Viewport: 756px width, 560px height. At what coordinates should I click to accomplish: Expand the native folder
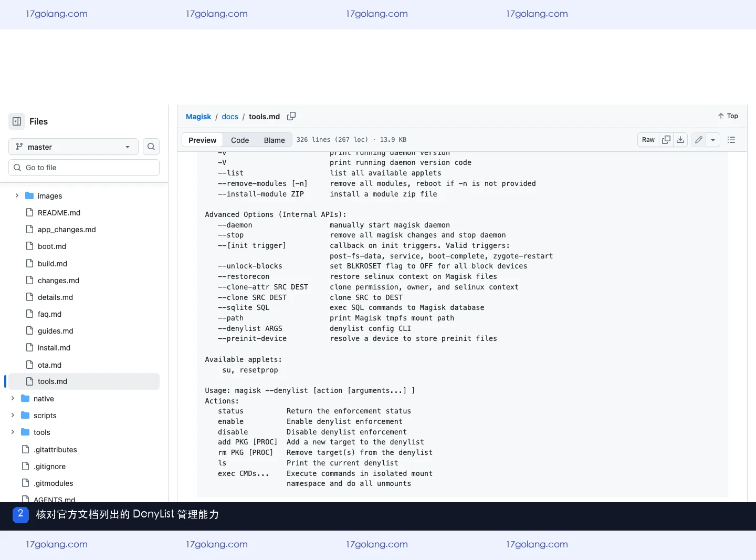pos(13,398)
